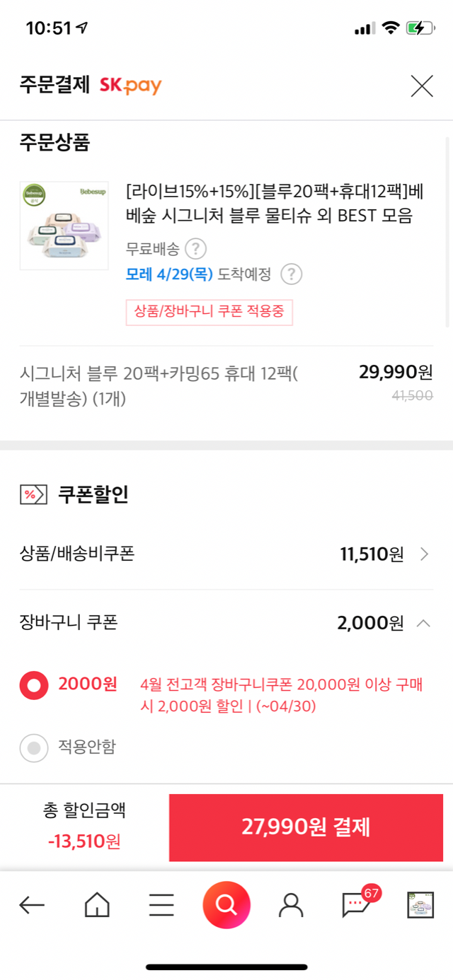Tap the 상품/장바구니 쿠폰 적용중 badge
453x980 pixels.
pos(209,312)
